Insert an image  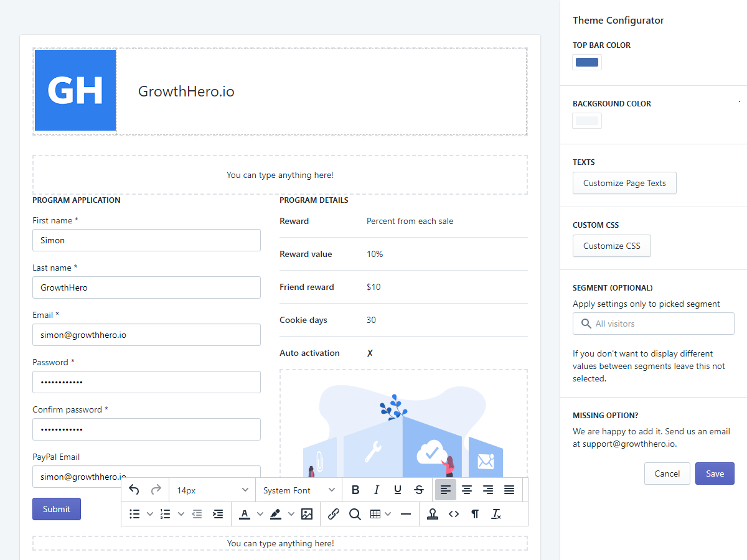tap(307, 514)
